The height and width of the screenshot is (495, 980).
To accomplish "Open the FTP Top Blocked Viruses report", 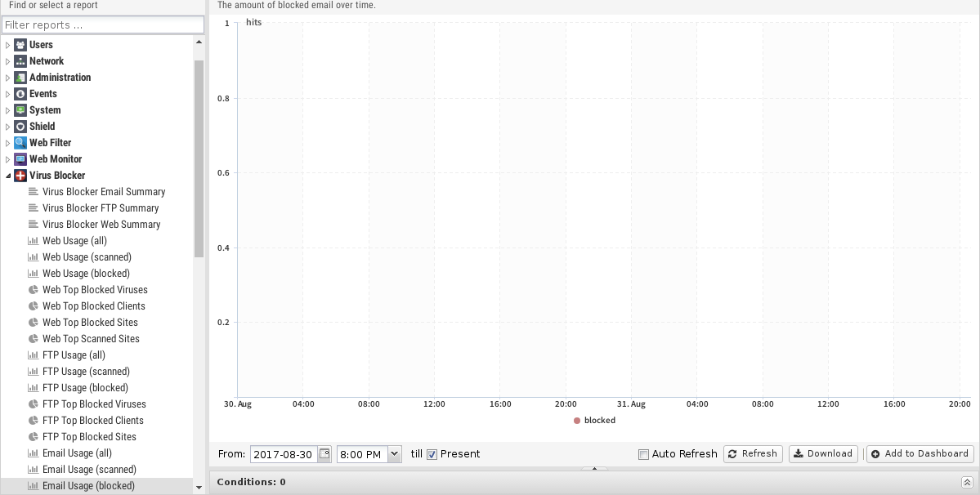I will (94, 404).
